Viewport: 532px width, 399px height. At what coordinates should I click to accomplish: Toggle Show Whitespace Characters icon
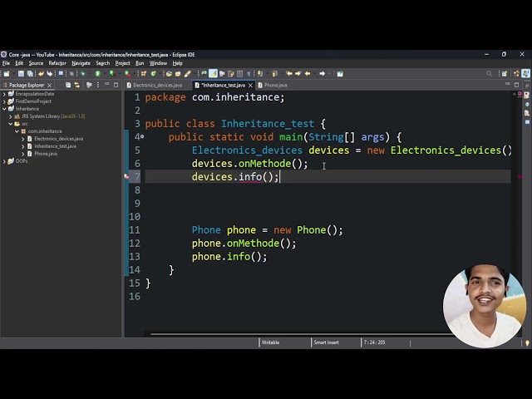(249, 74)
